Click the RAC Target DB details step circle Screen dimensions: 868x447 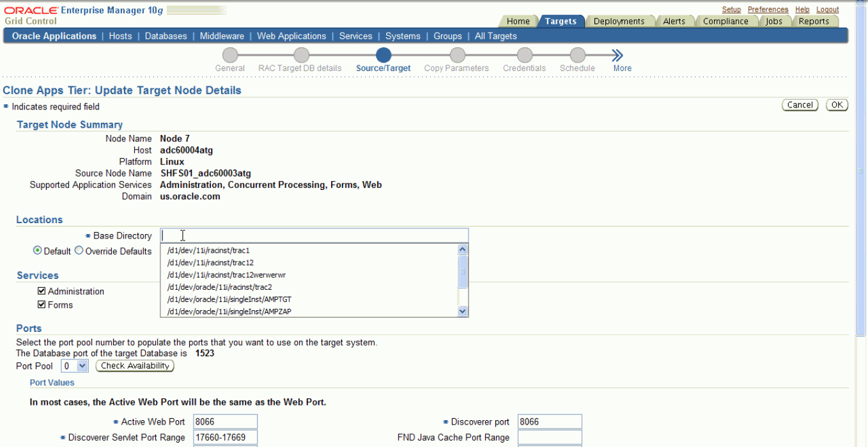coord(302,56)
